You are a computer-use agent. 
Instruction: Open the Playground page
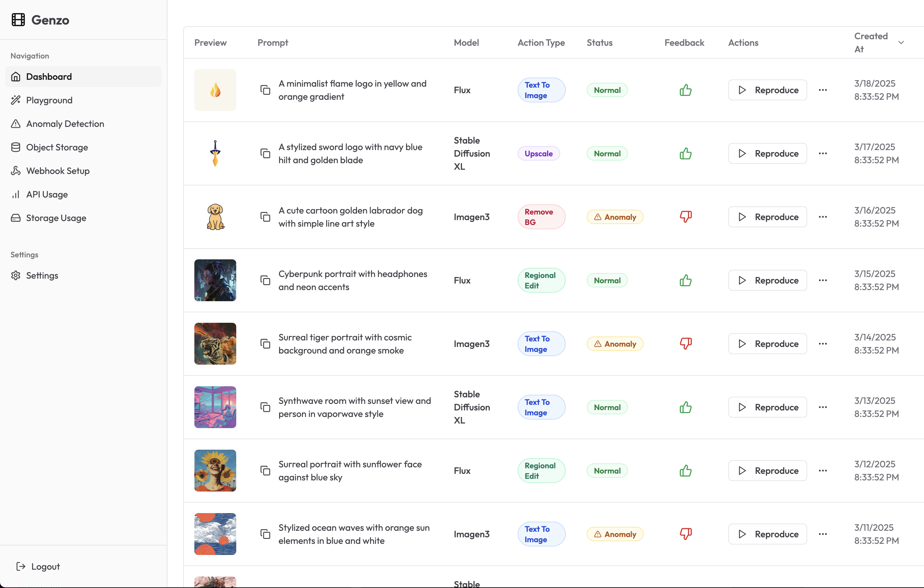click(83, 100)
